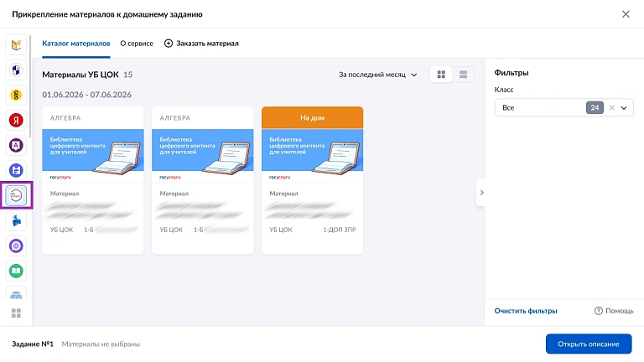The image size is (644, 362).
Task: Select the highlighted Gosuslugi sidebar icon
Action: (16, 195)
